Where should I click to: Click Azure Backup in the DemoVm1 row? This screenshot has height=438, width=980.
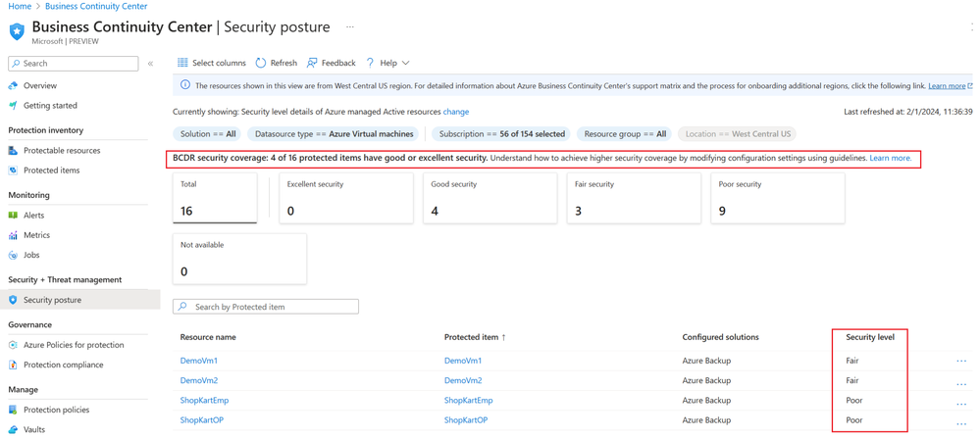[x=707, y=361]
